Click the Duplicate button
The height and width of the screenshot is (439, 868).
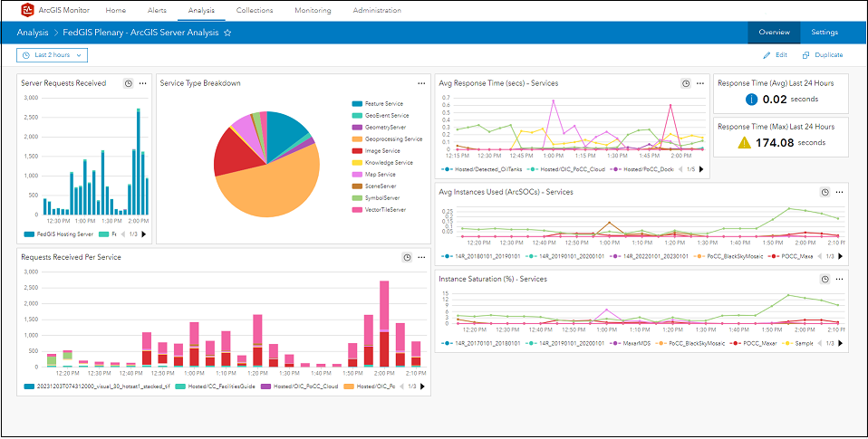click(x=823, y=55)
